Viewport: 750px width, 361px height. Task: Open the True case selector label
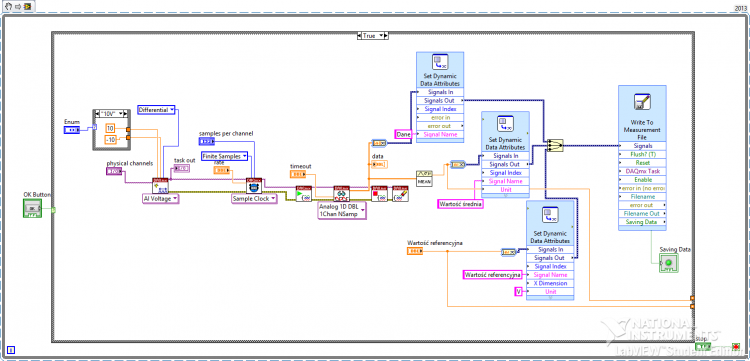[373, 36]
